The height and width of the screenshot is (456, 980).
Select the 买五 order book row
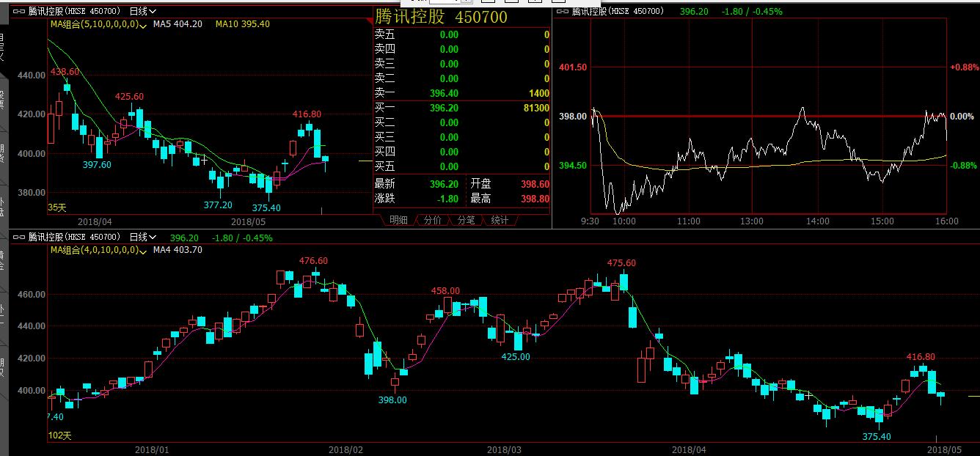(x=462, y=166)
